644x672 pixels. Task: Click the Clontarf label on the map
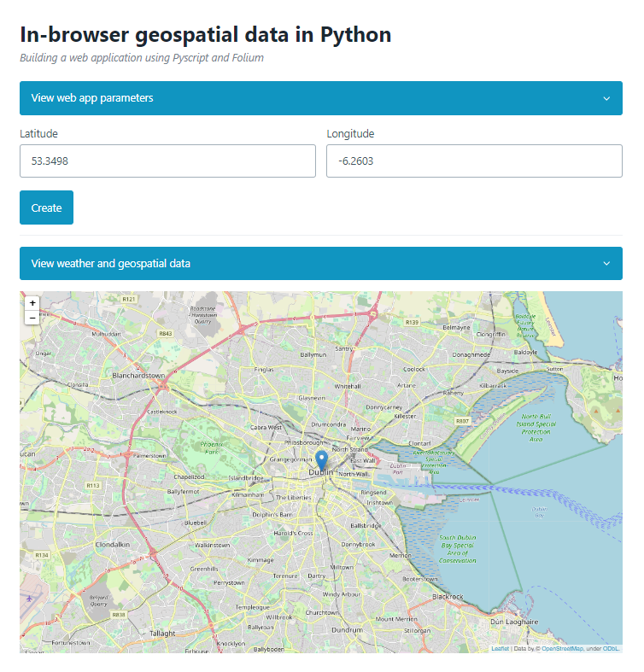coord(419,443)
